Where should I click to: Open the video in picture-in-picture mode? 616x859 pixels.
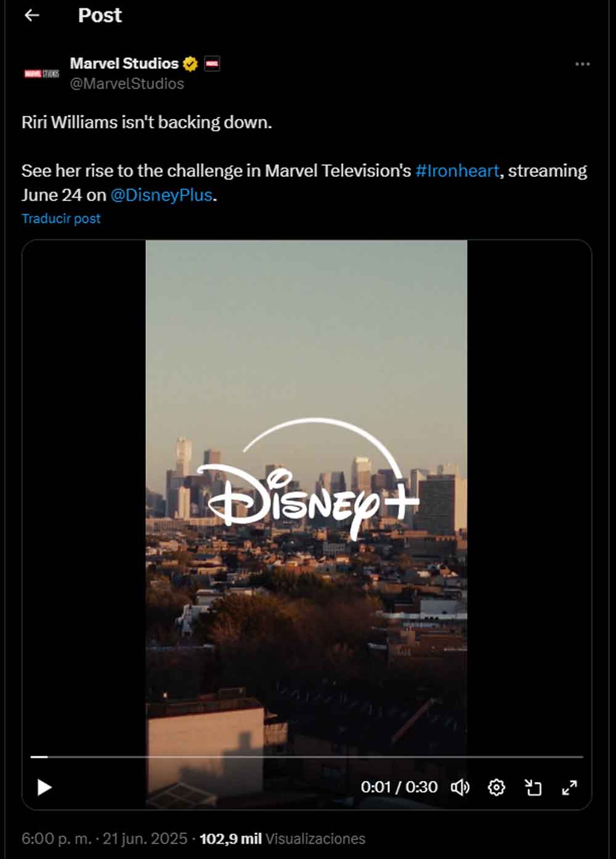[533, 787]
